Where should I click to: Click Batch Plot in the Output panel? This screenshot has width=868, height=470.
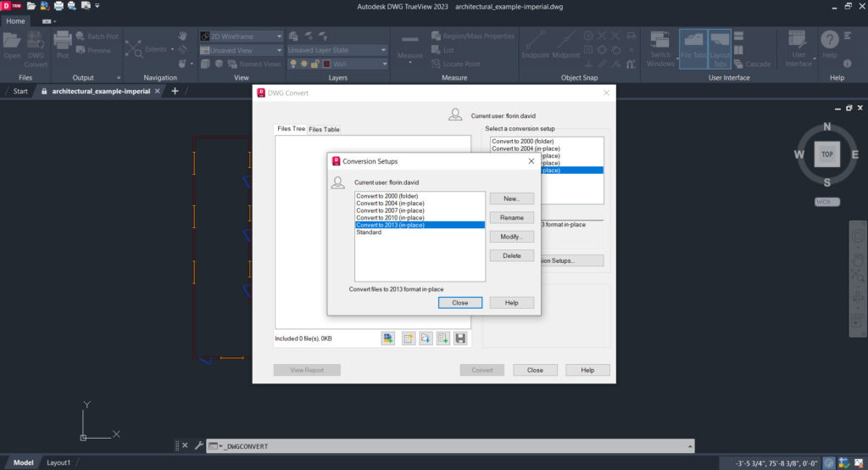click(97, 36)
